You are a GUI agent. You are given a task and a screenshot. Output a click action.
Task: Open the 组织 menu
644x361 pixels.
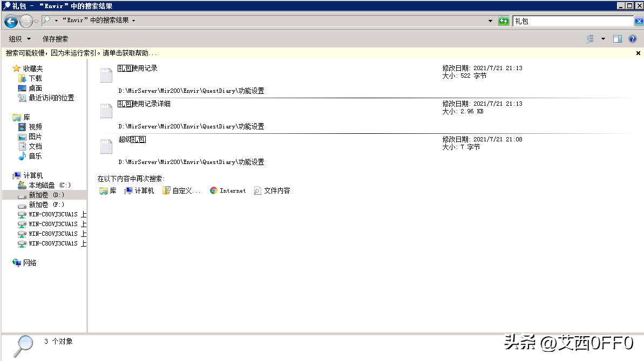(x=20, y=39)
